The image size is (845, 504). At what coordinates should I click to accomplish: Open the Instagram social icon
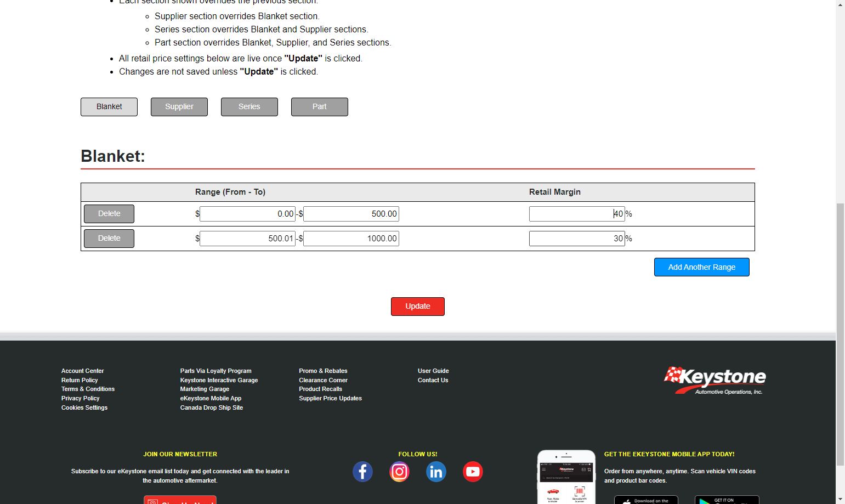[x=399, y=472]
